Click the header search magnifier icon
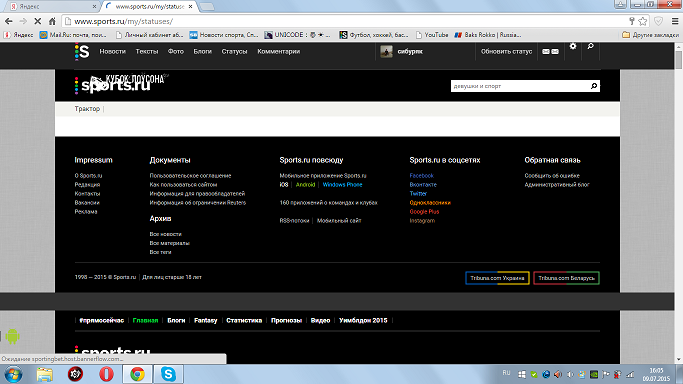The height and width of the screenshot is (384, 683). [590, 46]
